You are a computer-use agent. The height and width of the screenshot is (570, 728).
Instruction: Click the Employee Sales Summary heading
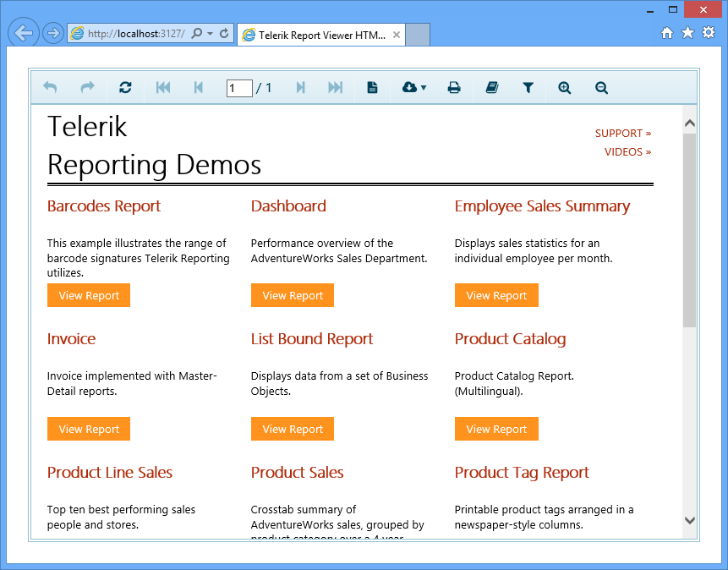tap(542, 206)
